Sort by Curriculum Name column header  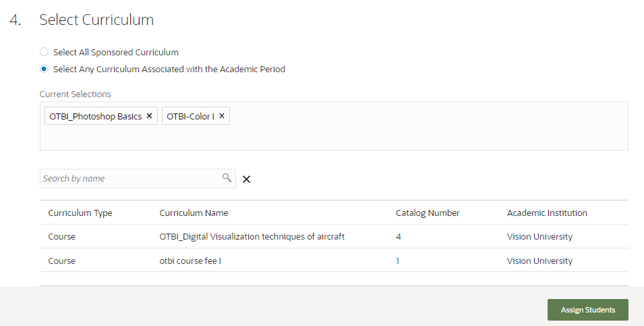click(x=194, y=213)
